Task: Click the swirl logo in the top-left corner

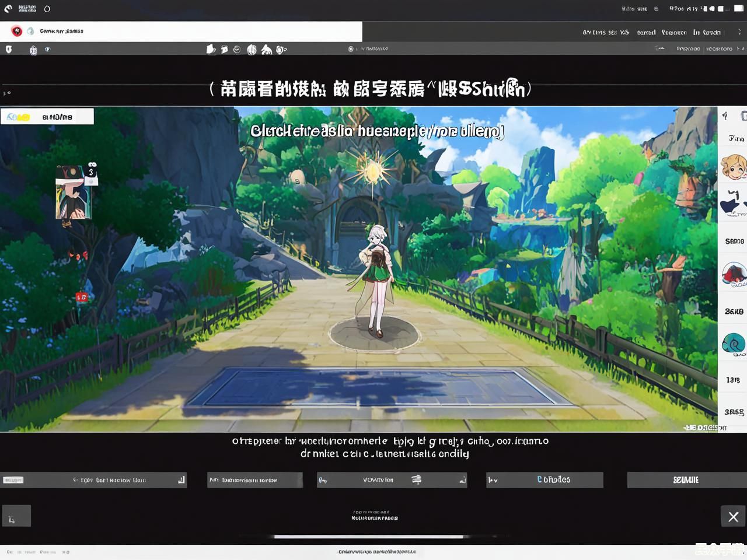Action: [8, 9]
